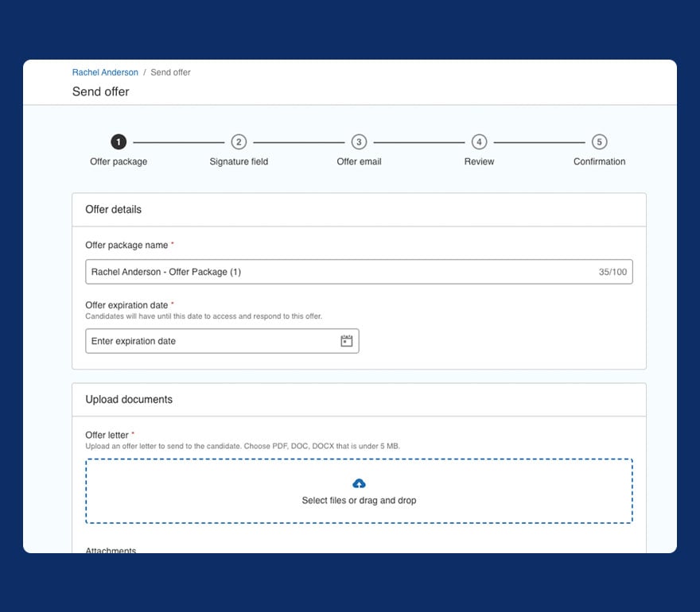The height and width of the screenshot is (612, 700).
Task: Click the Review step label
Action: 479,161
